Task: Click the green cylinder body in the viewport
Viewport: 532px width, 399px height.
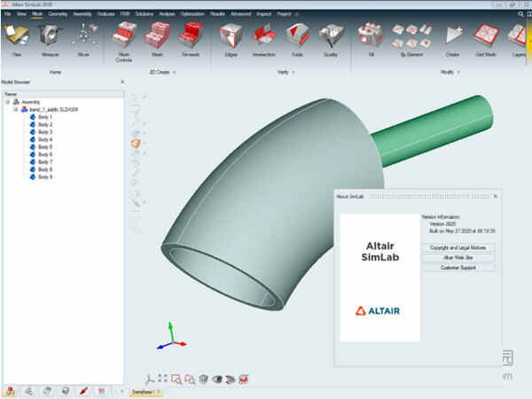Action: pyautogui.click(x=434, y=130)
